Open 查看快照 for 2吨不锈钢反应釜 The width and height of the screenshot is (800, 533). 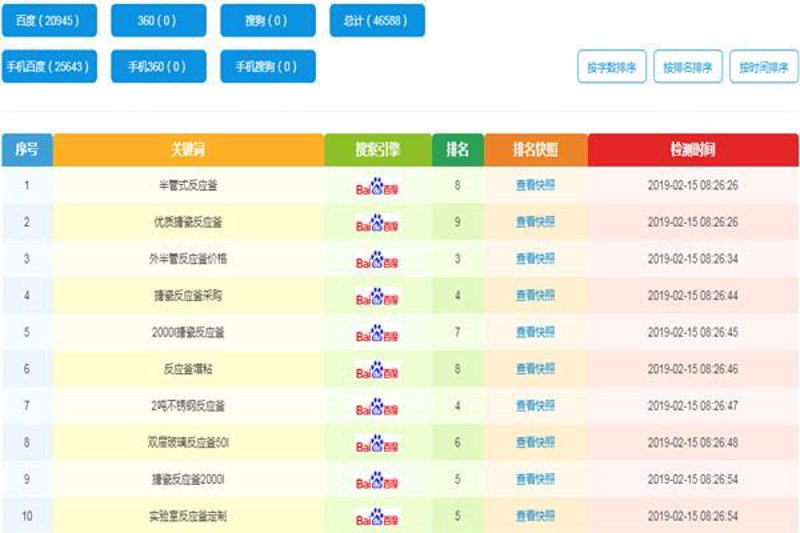pyautogui.click(x=535, y=405)
